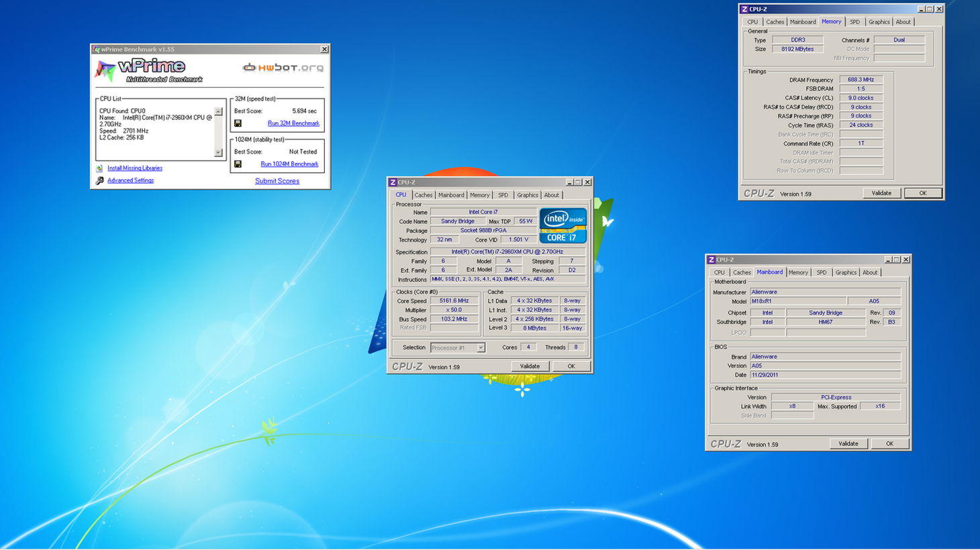Click Submit Scores link

(277, 181)
